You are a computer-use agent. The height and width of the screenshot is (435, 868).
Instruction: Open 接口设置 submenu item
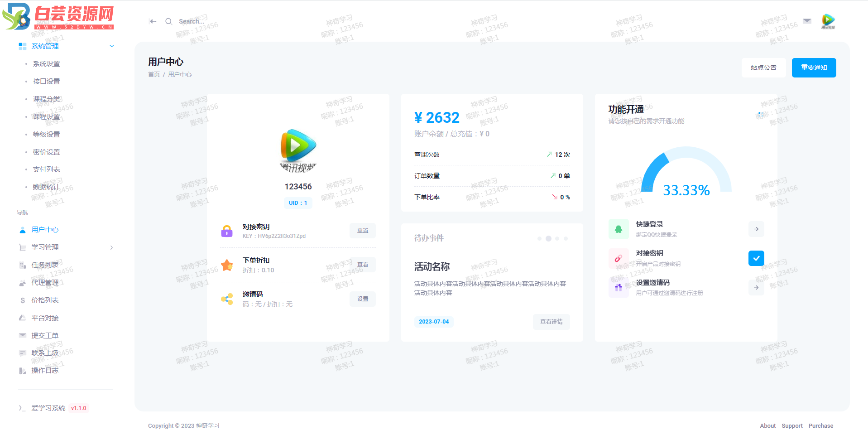[47, 82]
